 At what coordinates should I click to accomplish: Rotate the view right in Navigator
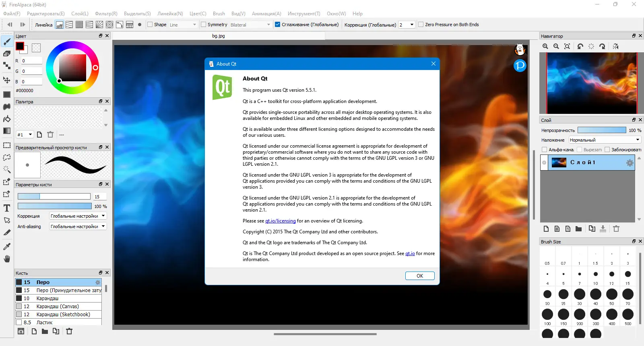pyautogui.click(x=602, y=46)
